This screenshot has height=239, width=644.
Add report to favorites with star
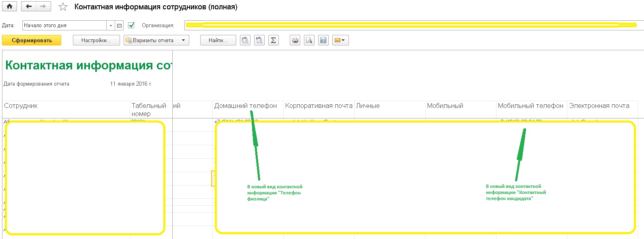point(63,7)
